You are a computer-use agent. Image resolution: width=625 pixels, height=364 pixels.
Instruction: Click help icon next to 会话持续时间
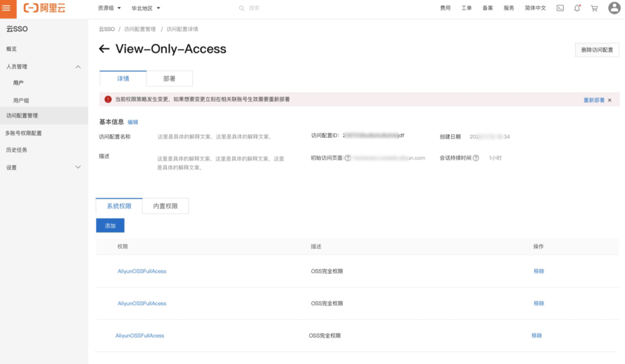tap(476, 158)
